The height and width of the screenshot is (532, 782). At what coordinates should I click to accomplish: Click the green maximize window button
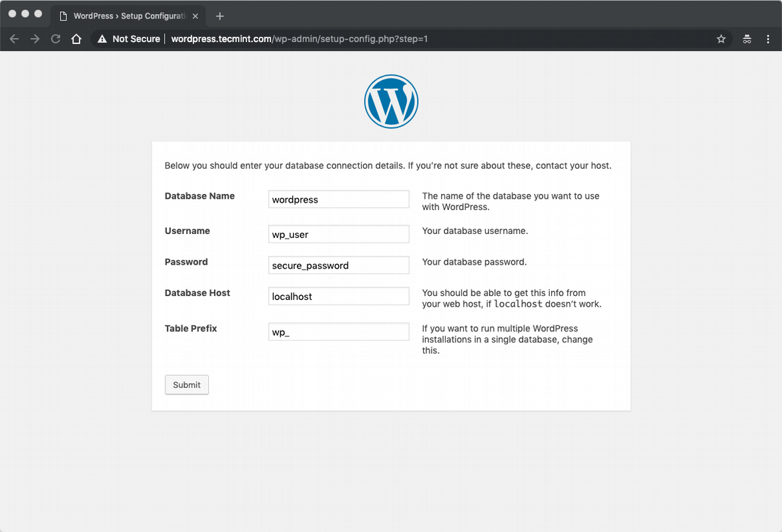point(39,13)
